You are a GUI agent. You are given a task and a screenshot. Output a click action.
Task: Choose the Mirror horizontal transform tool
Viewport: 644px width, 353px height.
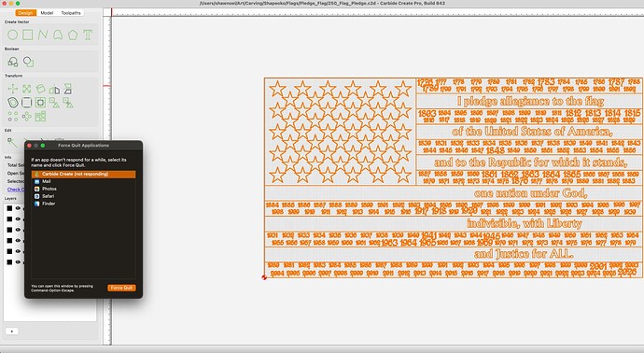tap(54, 89)
